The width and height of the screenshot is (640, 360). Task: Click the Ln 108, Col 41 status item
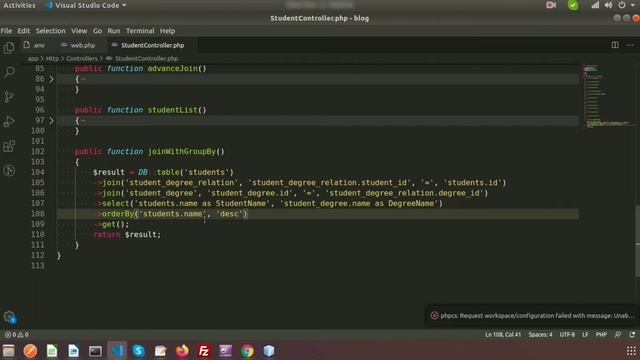(x=503, y=335)
